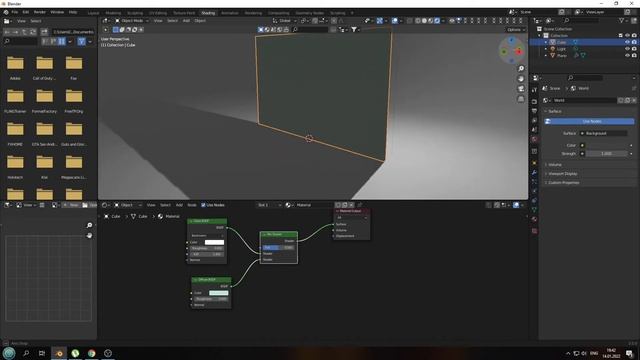This screenshot has height=360, width=640.
Task: Click the World name input field
Action: [x=584, y=100]
